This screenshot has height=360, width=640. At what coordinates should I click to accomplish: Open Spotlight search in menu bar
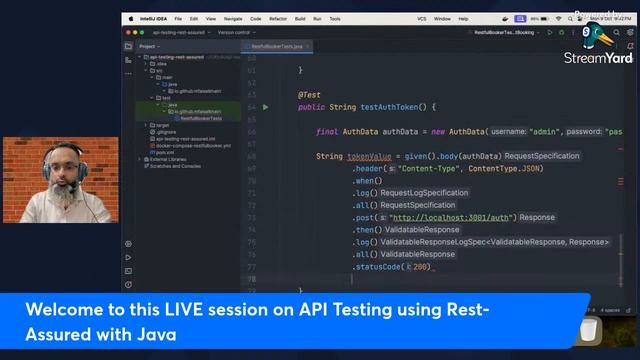coord(570,19)
